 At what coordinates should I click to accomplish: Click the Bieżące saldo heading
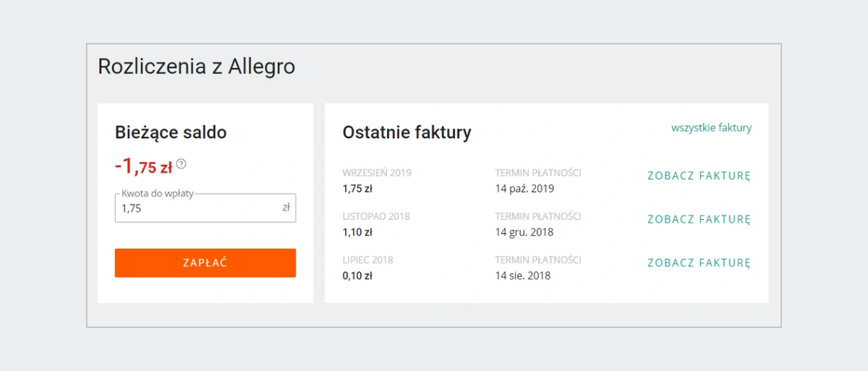[x=171, y=132]
